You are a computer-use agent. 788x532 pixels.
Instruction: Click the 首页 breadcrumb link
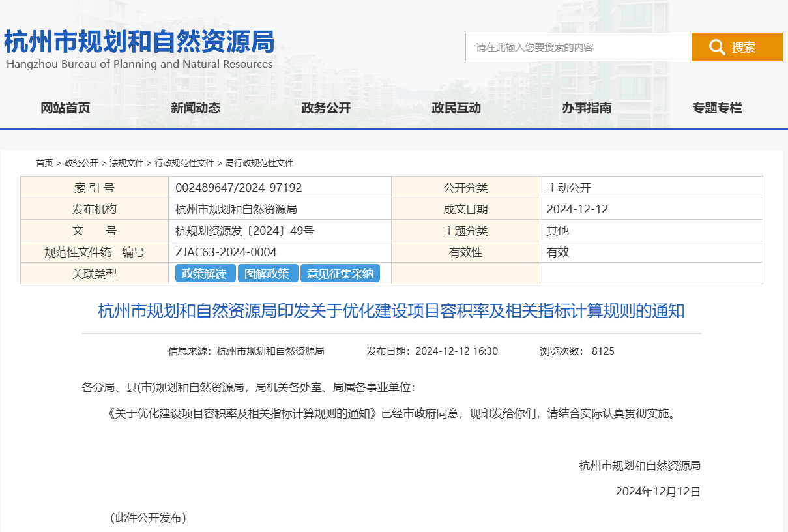44,163
